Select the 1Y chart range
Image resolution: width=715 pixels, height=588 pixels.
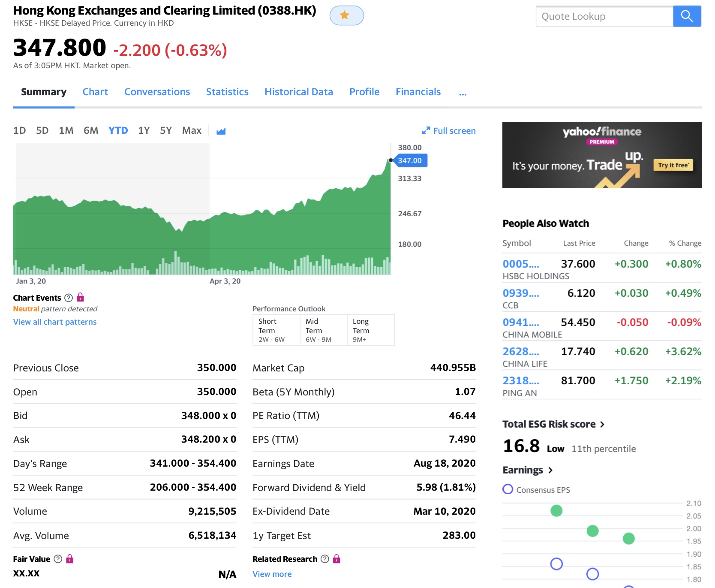144,130
